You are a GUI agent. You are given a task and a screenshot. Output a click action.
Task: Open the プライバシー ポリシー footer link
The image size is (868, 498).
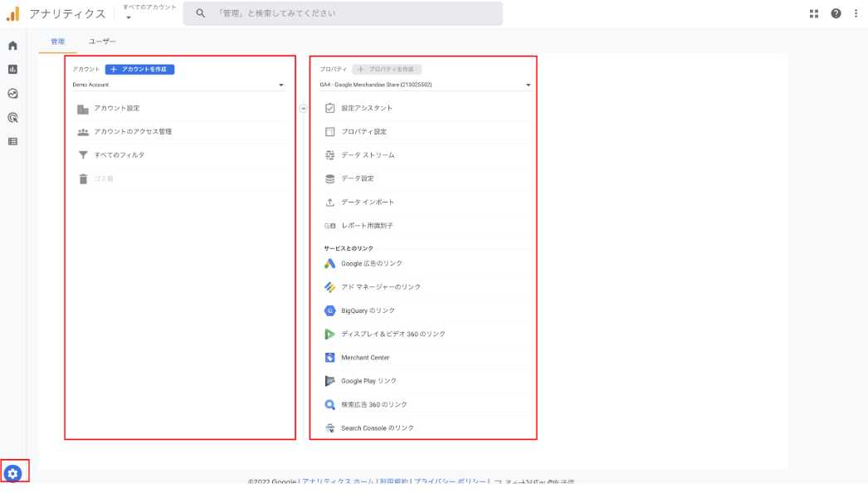pyautogui.click(x=450, y=481)
